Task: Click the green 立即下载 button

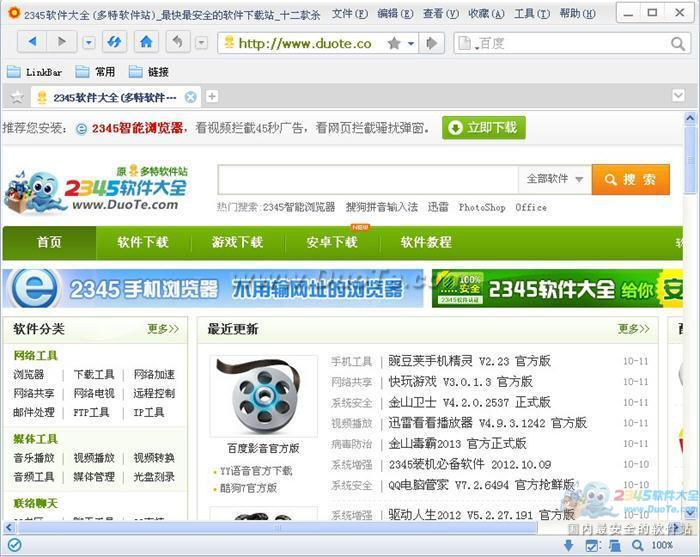Action: pos(483,128)
